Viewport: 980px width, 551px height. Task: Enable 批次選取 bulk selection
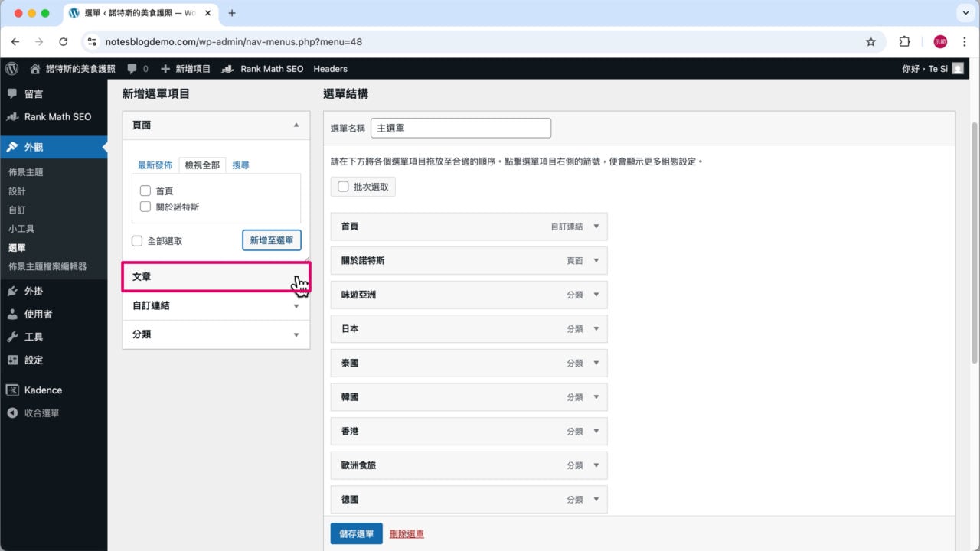coord(343,185)
